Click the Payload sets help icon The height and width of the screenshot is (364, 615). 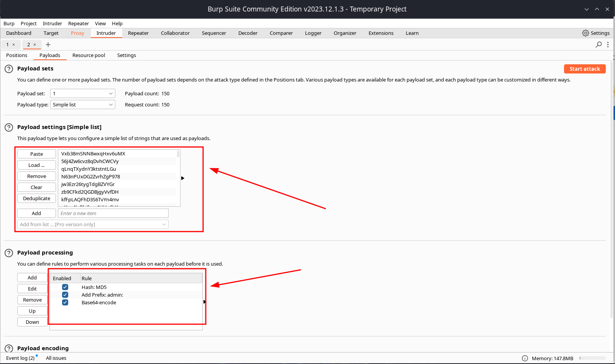tap(8, 69)
